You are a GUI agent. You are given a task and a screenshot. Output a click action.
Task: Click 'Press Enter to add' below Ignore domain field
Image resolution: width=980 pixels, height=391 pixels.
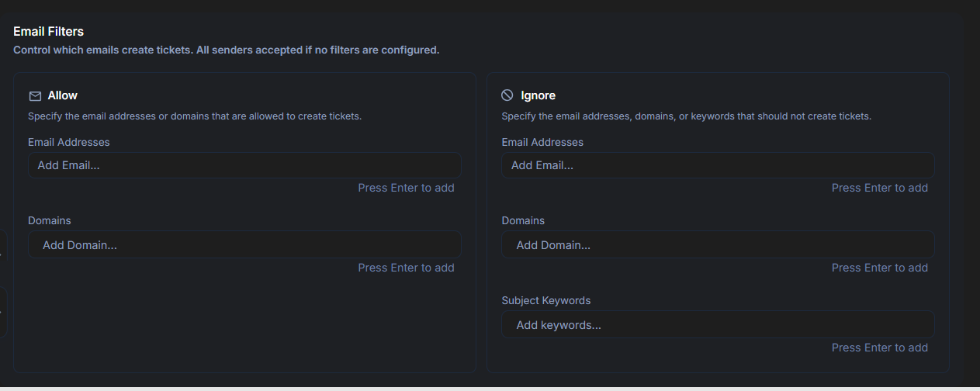tap(880, 268)
